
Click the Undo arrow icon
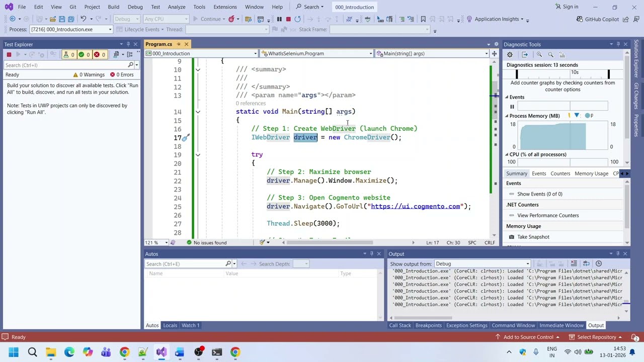pyautogui.click(x=83, y=19)
